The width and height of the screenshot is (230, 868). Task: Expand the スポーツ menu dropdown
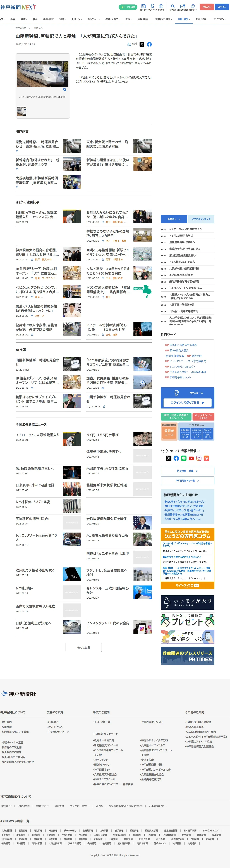[76, 19]
